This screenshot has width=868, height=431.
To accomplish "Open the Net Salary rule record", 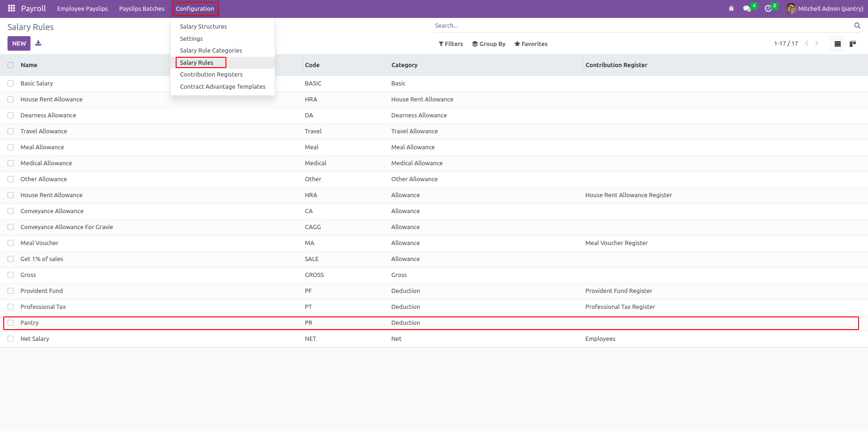I will [35, 339].
